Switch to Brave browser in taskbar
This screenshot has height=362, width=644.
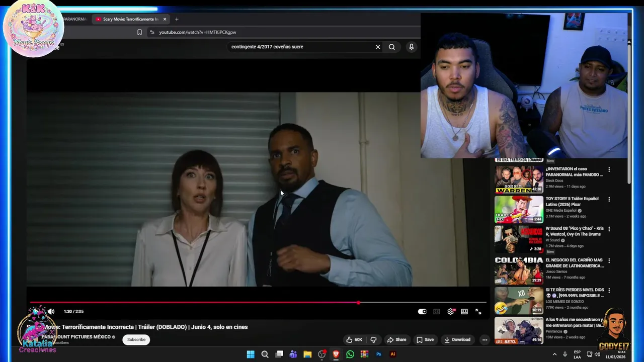336,354
